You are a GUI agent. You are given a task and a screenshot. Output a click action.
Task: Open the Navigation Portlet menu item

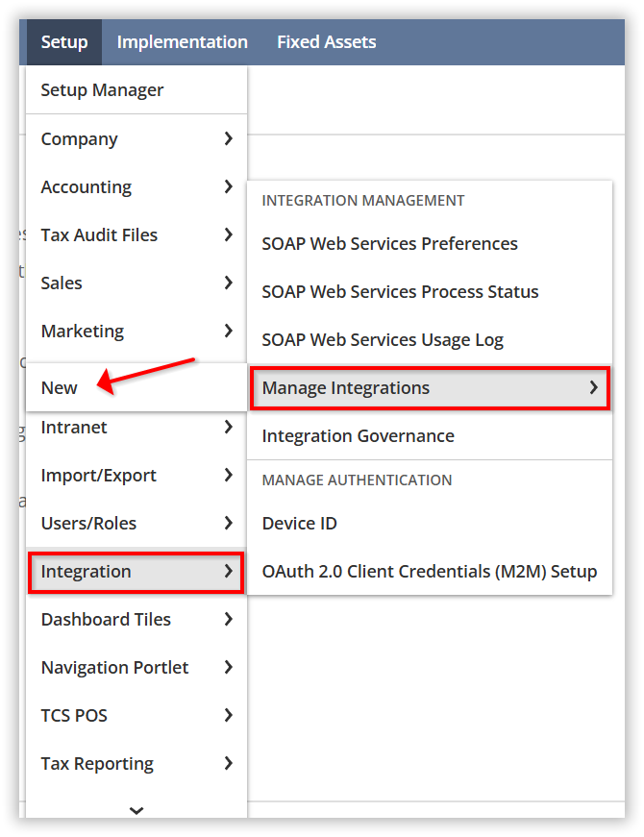pyautogui.click(x=136, y=667)
